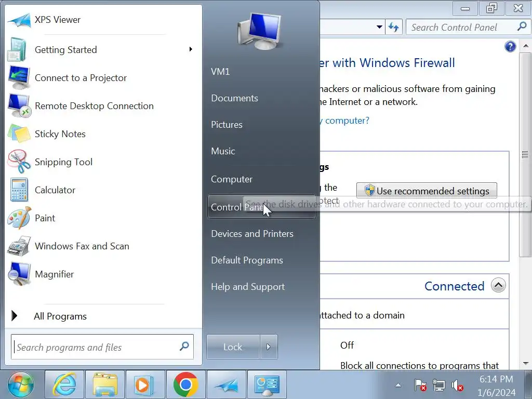532x399 pixels.
Task: Switch to XPS Viewer taskbar item
Action: (226, 385)
